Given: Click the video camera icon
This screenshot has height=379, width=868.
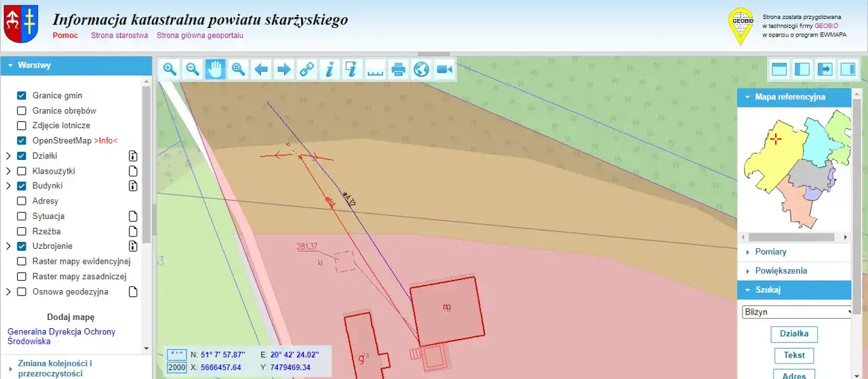Looking at the screenshot, I should (x=444, y=69).
